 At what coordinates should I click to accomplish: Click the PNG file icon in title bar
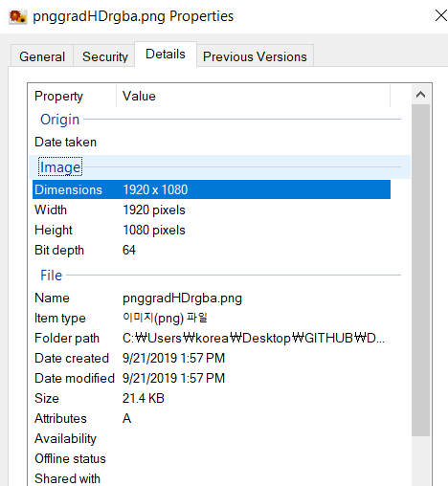pos(17,16)
